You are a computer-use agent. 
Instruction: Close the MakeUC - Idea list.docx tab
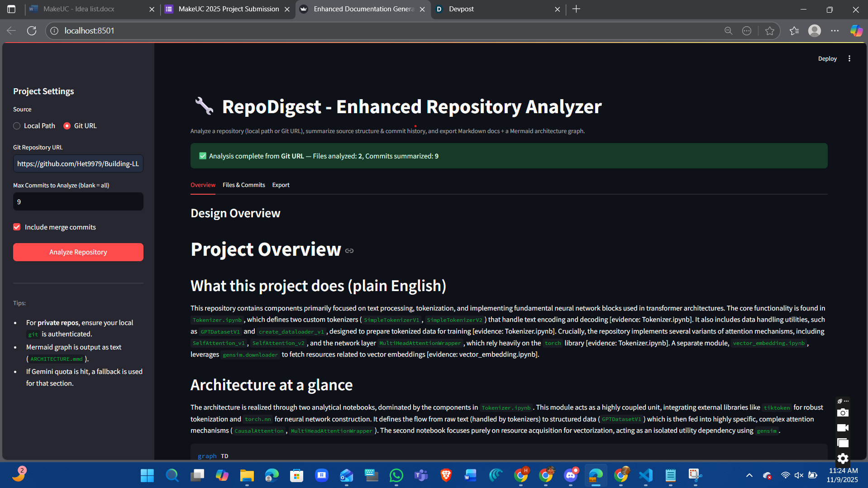tap(152, 9)
